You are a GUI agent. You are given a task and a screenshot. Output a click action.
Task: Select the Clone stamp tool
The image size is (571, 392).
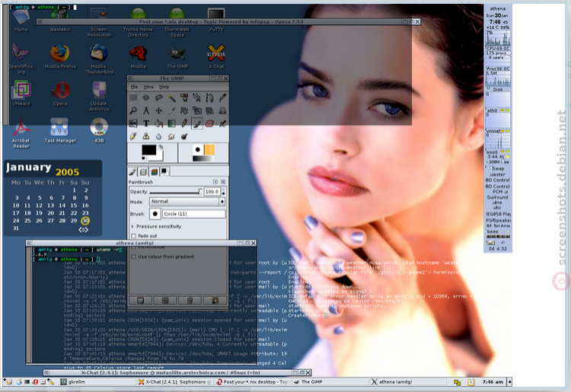146,136
